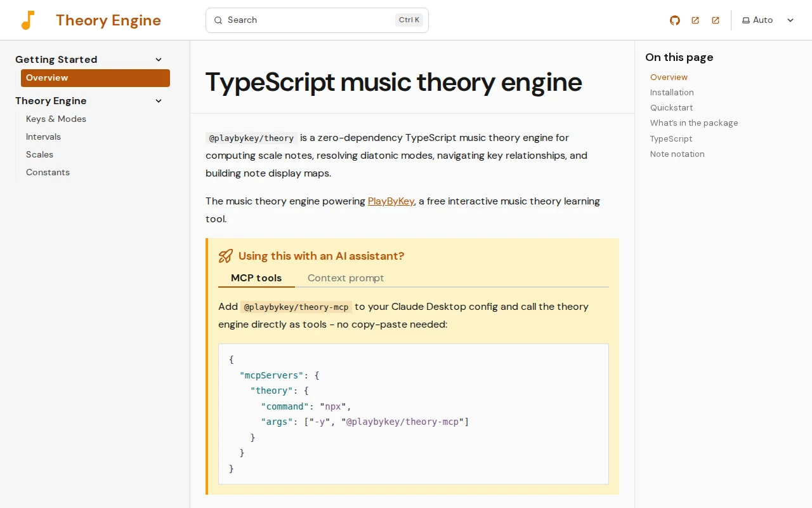The width and height of the screenshot is (812, 508).
Task: Navigate to the Scales page
Action: (x=39, y=154)
